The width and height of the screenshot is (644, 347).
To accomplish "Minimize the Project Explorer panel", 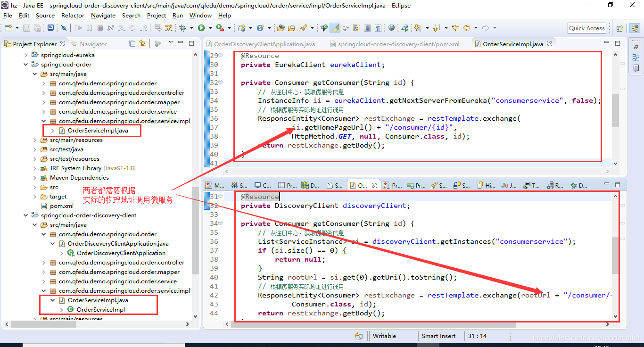I will click(181, 43).
